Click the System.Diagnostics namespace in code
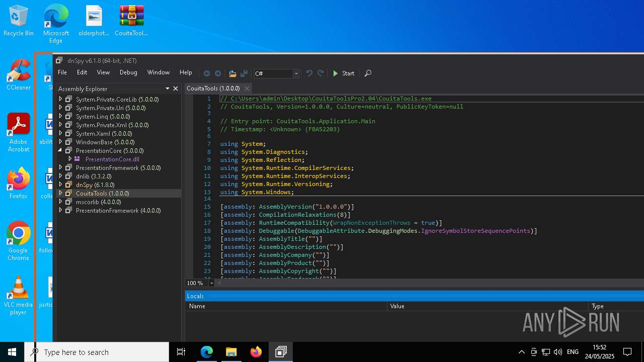Screen dimensions: 644x362 point(273,152)
